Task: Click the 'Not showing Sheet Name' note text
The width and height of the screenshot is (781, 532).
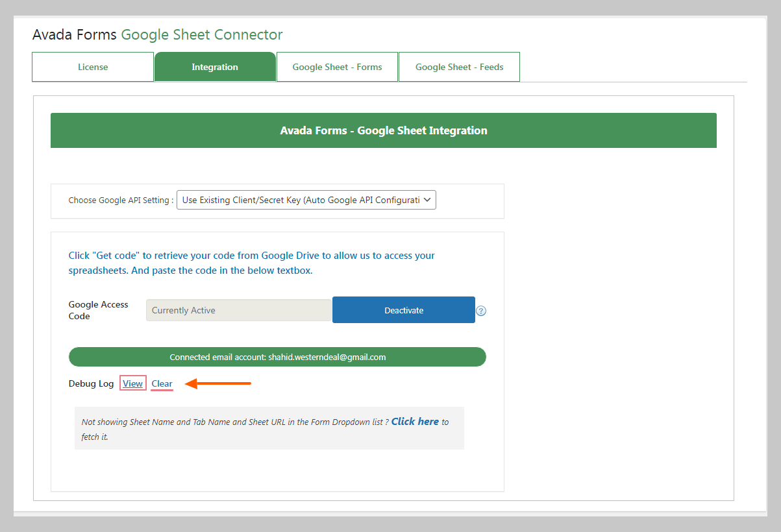Action: tap(265, 429)
